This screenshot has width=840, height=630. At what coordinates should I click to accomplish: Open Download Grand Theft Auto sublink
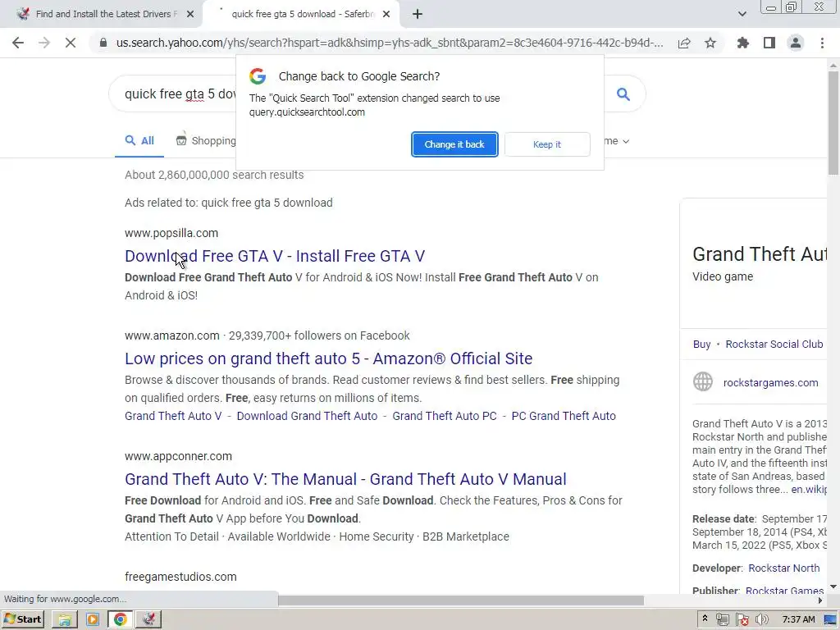(307, 416)
